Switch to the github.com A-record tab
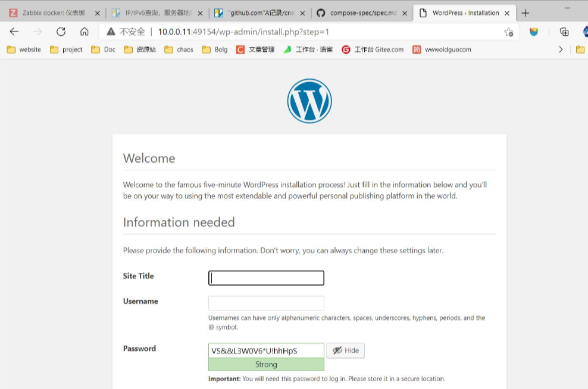This screenshot has width=588, height=389. pyautogui.click(x=259, y=13)
